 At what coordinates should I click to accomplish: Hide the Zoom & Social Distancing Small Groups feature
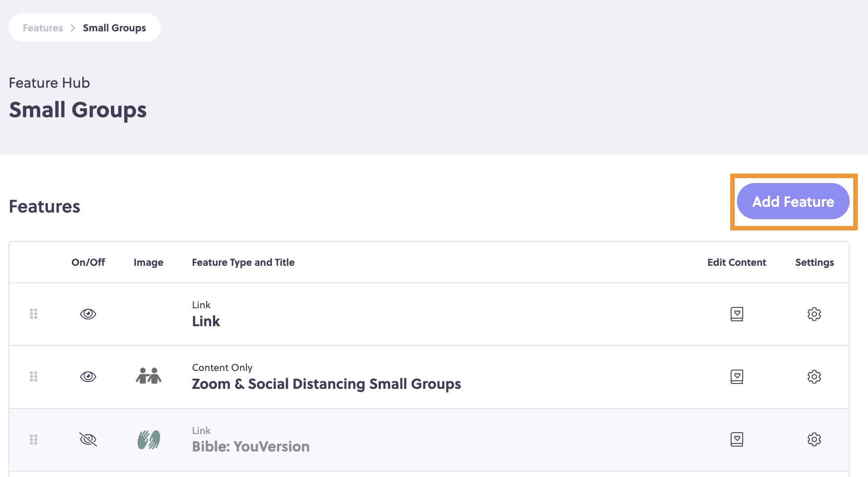coord(88,377)
